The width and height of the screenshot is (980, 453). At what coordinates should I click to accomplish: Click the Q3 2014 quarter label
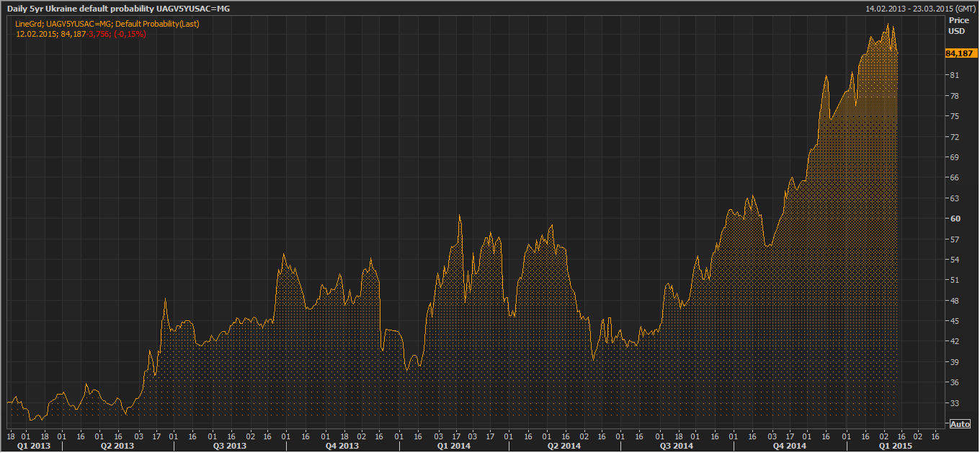[676, 446]
